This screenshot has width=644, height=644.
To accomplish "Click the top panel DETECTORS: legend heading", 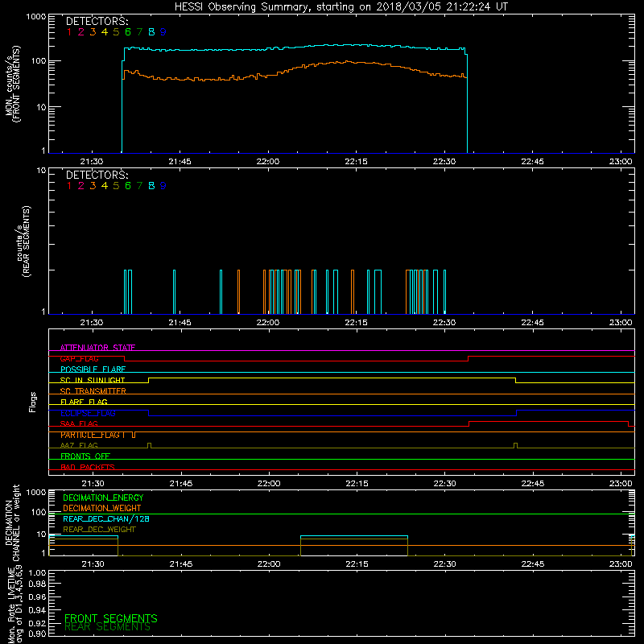I will (97, 22).
